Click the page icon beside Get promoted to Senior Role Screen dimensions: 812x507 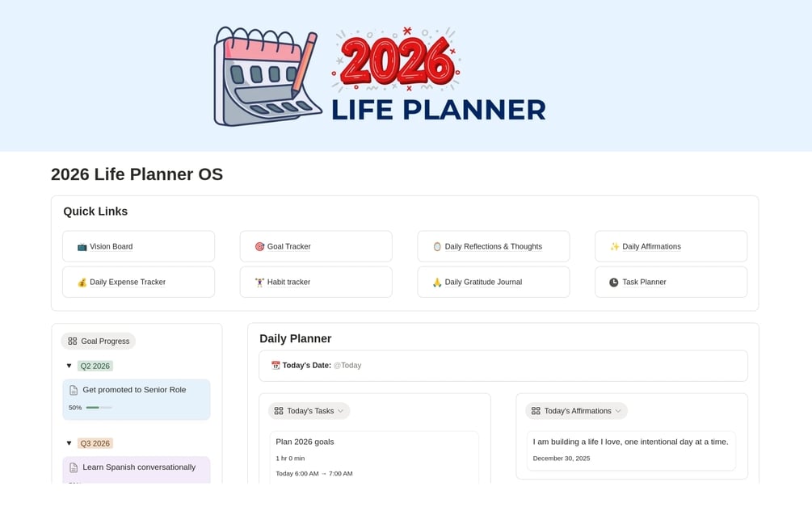[74, 390]
